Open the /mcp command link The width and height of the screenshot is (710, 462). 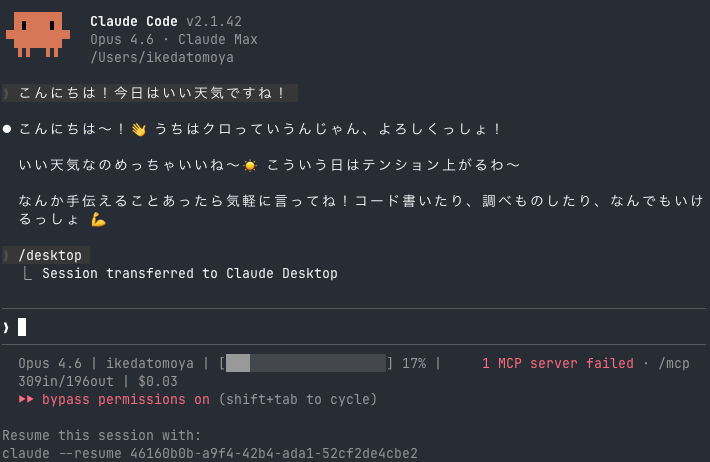pyautogui.click(x=674, y=363)
